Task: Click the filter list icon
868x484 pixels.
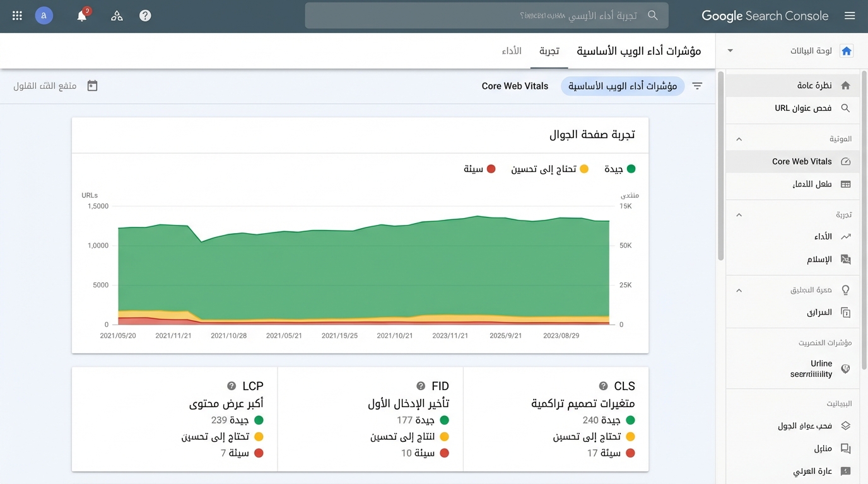Action: click(x=697, y=86)
